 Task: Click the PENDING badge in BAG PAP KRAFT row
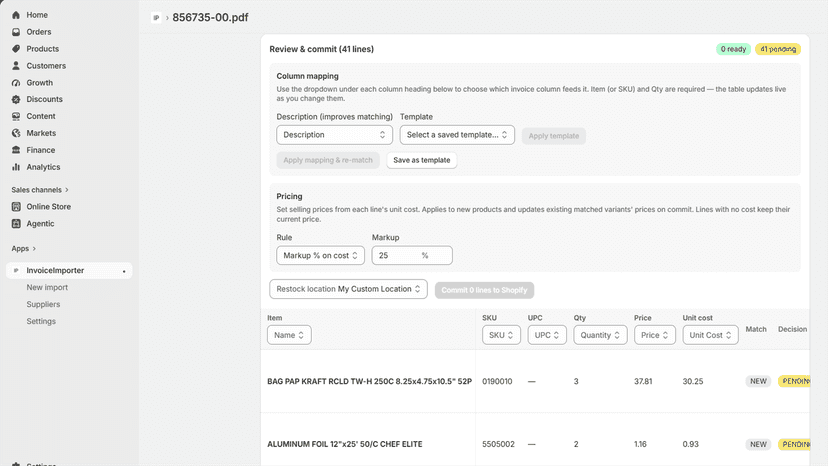pos(794,381)
